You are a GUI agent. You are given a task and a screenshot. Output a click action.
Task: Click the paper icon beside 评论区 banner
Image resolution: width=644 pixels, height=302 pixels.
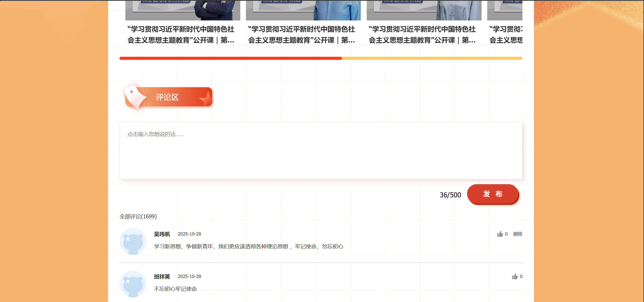135,97
